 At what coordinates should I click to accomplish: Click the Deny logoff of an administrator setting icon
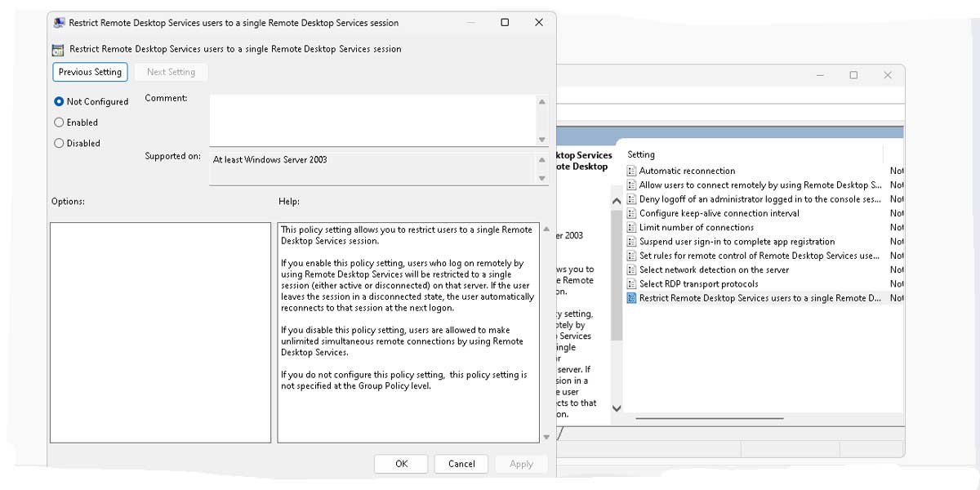click(x=632, y=198)
